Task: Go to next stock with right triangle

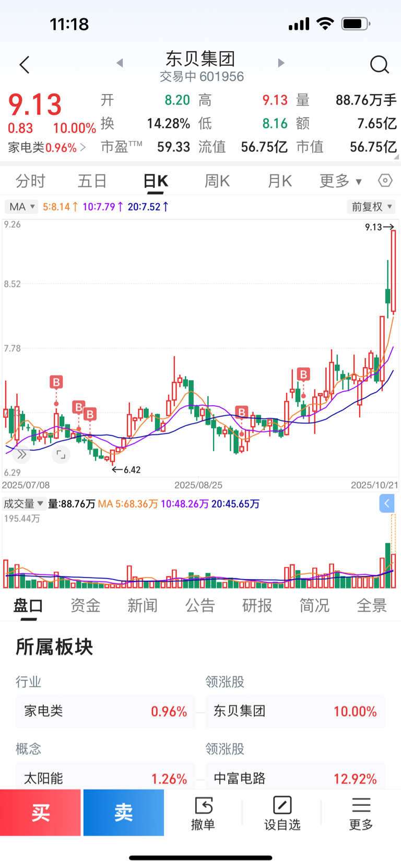Action: (x=281, y=63)
